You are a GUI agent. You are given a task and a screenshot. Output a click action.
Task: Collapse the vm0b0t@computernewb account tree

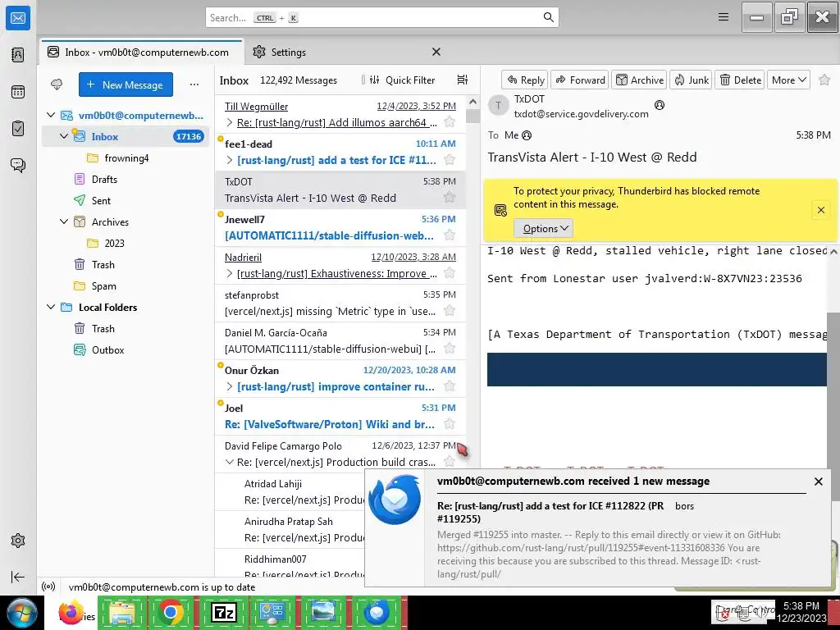(51, 115)
